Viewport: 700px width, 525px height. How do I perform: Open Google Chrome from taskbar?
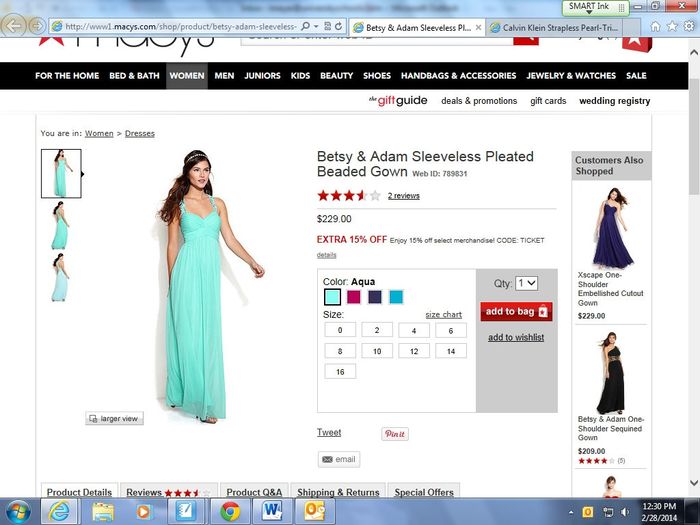point(229,512)
